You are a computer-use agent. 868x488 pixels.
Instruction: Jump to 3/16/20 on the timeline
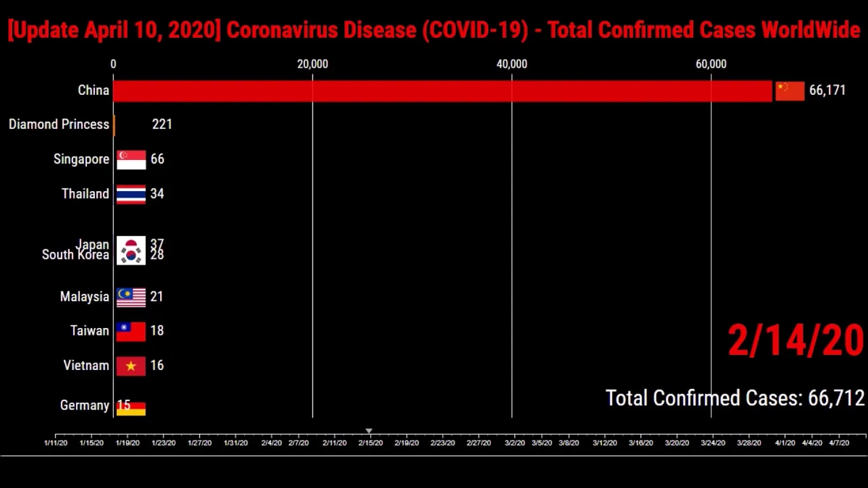click(x=640, y=443)
